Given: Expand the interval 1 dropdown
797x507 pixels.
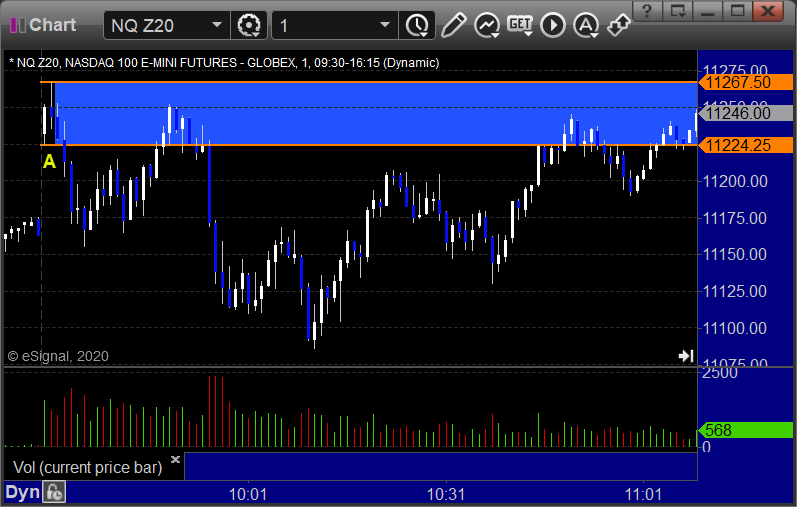Looking at the screenshot, I should point(385,25).
